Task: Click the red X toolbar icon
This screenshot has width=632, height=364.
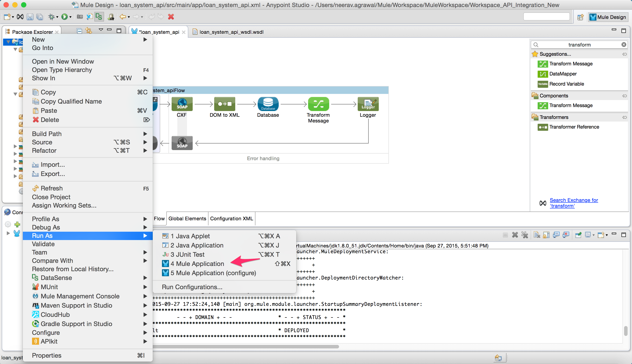Action: pos(171,17)
